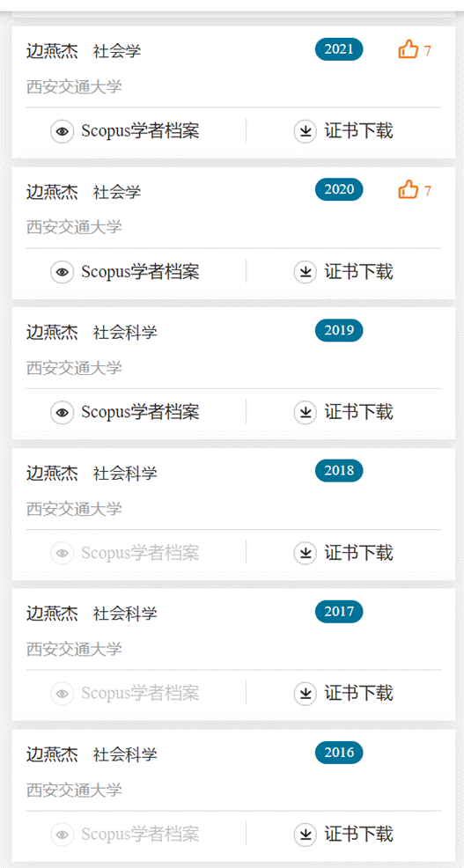Viewport: 464px width, 868px height.
Task: Click eye icon in the 2019 entry
Action: pos(62,412)
